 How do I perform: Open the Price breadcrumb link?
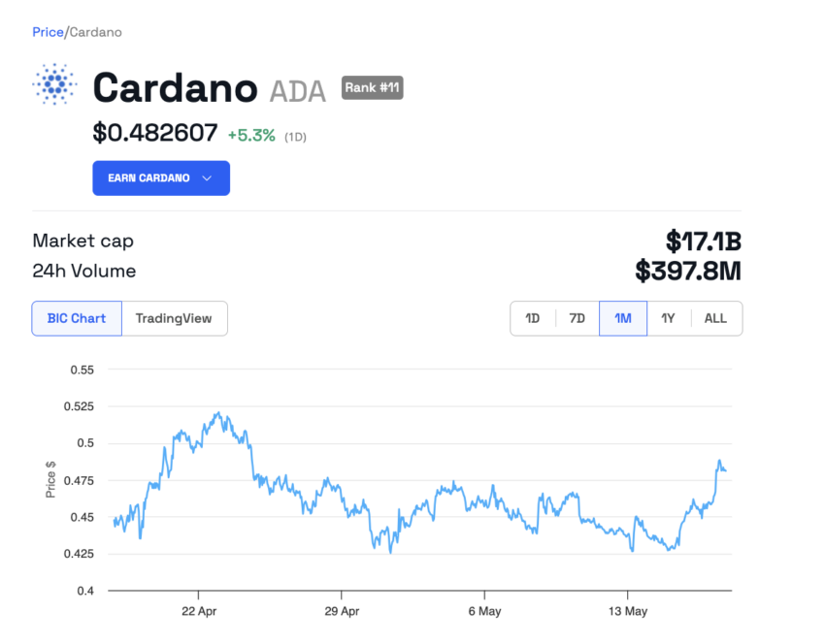(x=48, y=32)
